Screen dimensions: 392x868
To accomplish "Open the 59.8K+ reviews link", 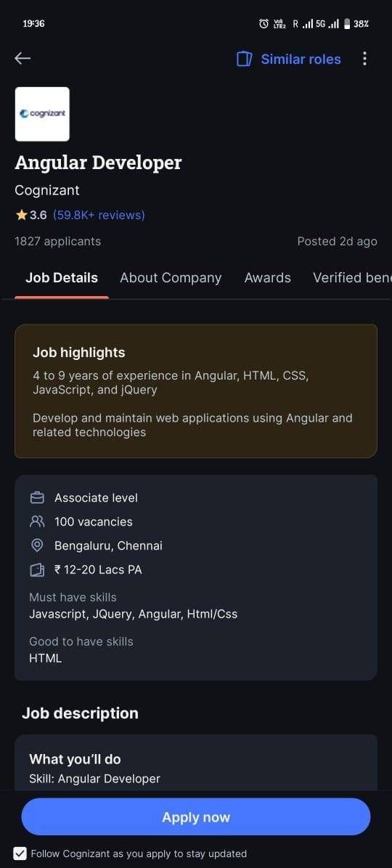I will [x=99, y=215].
